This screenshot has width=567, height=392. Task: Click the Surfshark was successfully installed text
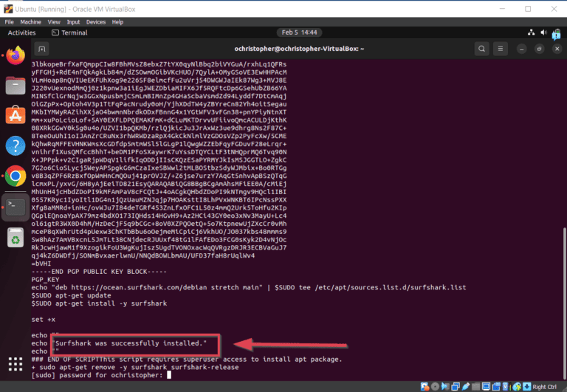click(x=130, y=343)
